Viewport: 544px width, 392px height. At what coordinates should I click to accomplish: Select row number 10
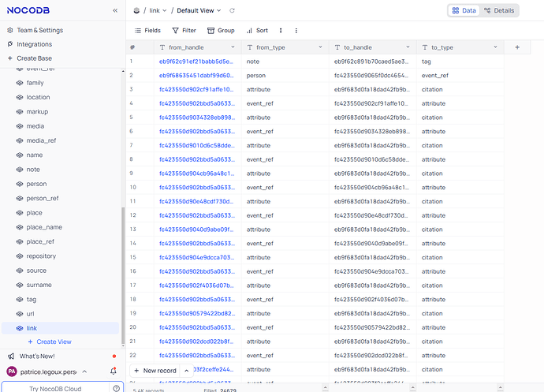click(133, 188)
